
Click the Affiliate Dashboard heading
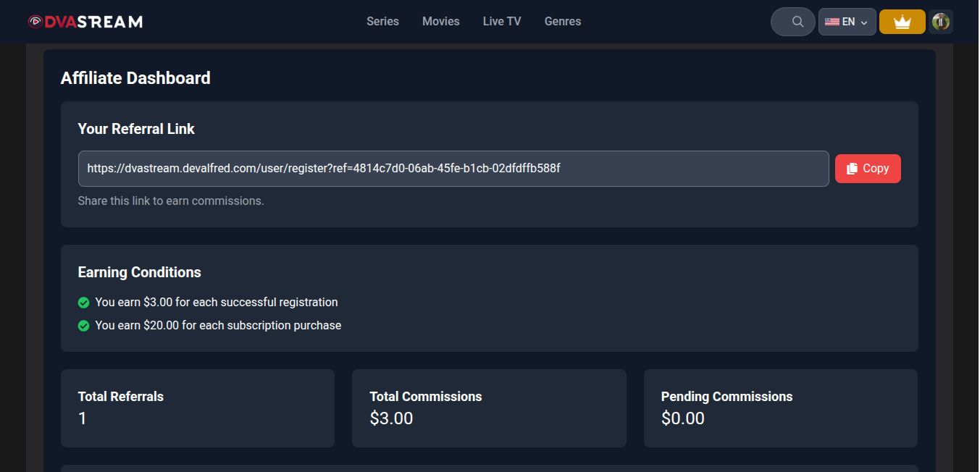click(x=135, y=78)
